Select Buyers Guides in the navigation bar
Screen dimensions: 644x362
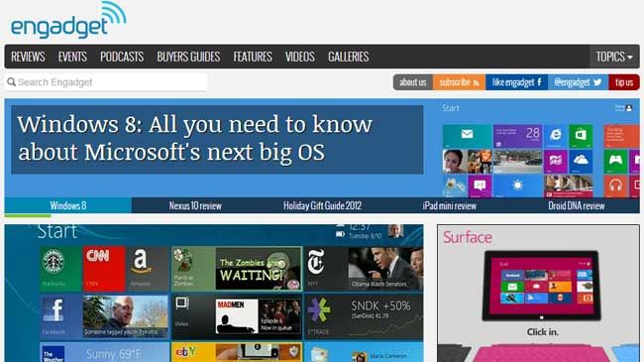(x=188, y=57)
